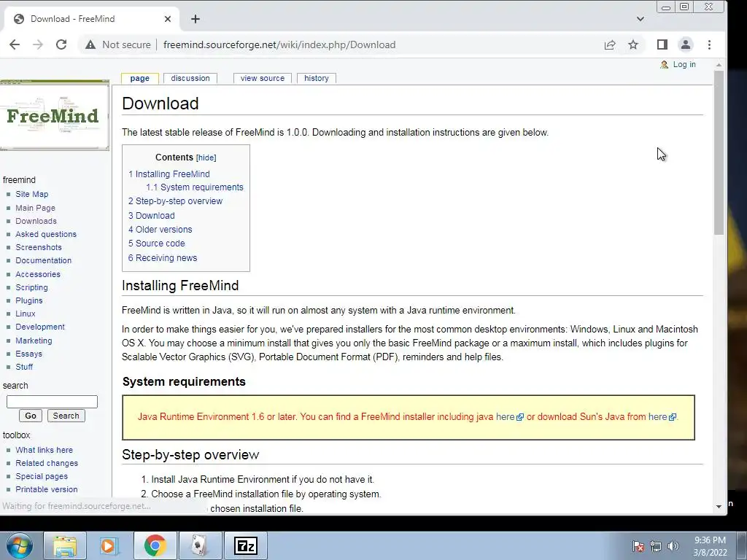Open the browser side panel

pos(662,44)
